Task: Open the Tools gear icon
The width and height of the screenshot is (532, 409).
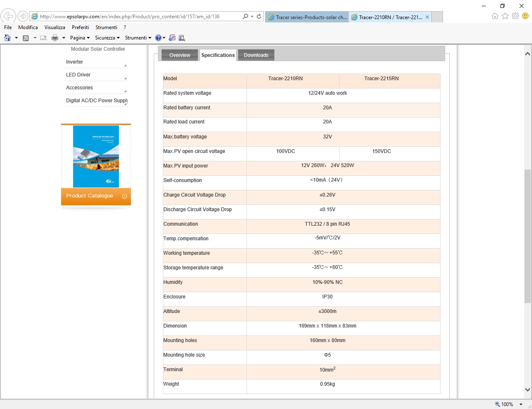Action: coord(515,16)
